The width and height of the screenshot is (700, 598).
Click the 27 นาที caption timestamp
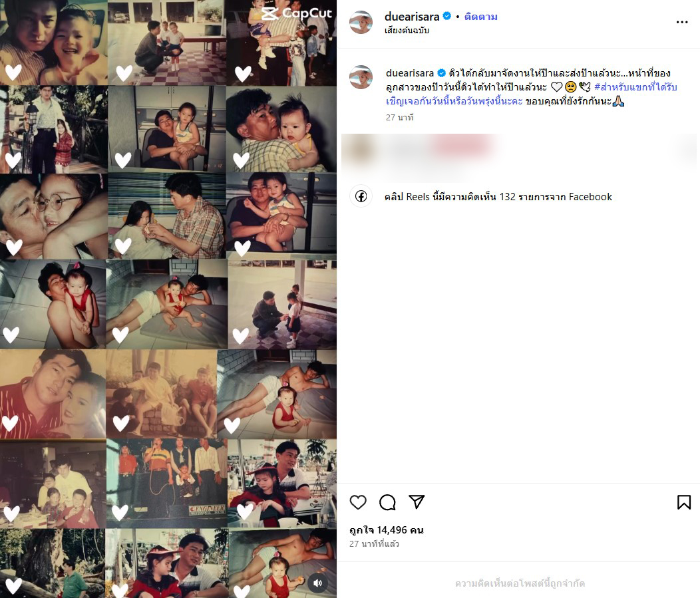(399, 117)
